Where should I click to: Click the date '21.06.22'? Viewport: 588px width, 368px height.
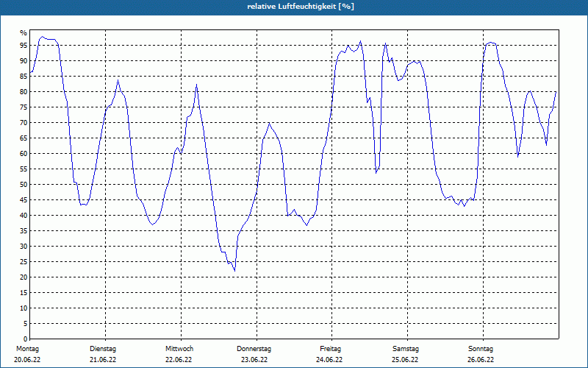coord(103,360)
